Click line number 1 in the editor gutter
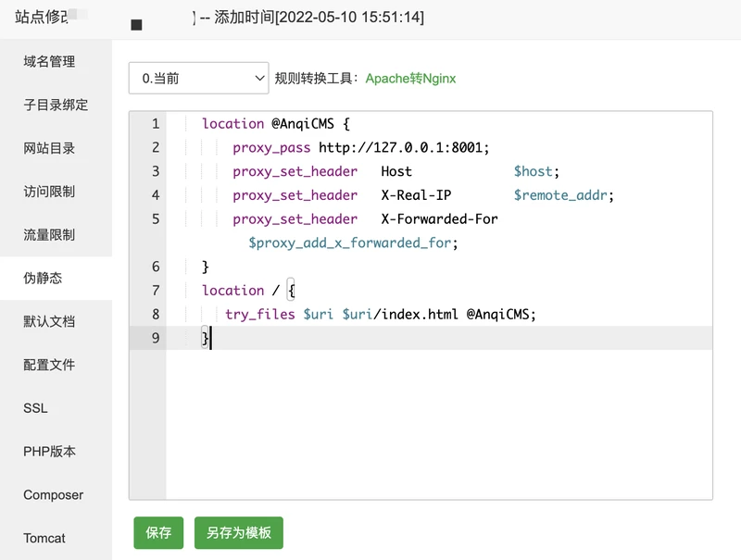 tap(155, 124)
